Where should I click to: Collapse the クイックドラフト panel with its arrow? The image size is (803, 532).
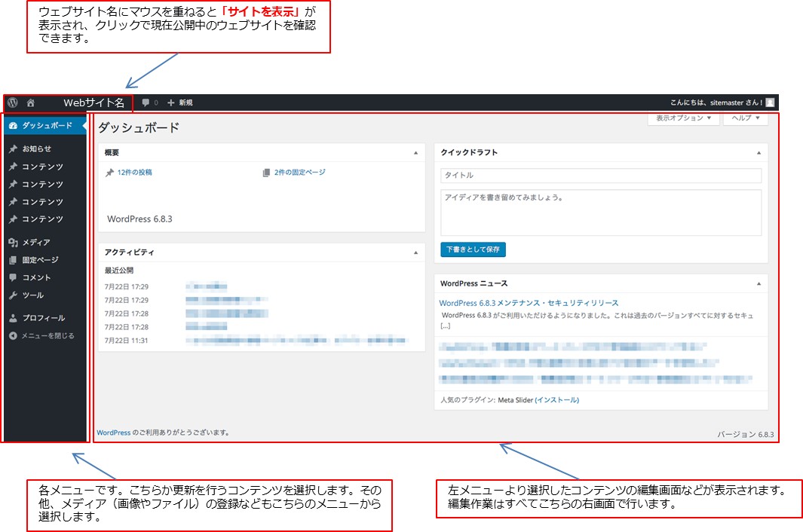pos(759,152)
